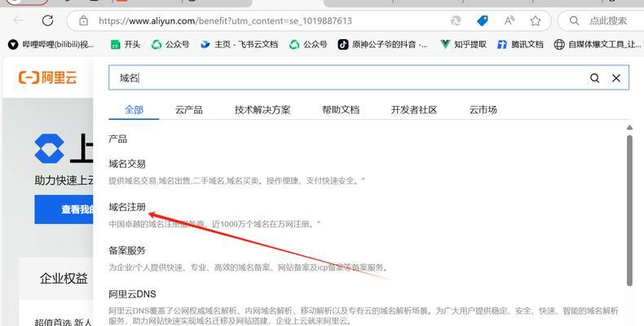View site info via the lock icon
Image resolution: width=644 pixels, height=326 pixels.
point(83,20)
